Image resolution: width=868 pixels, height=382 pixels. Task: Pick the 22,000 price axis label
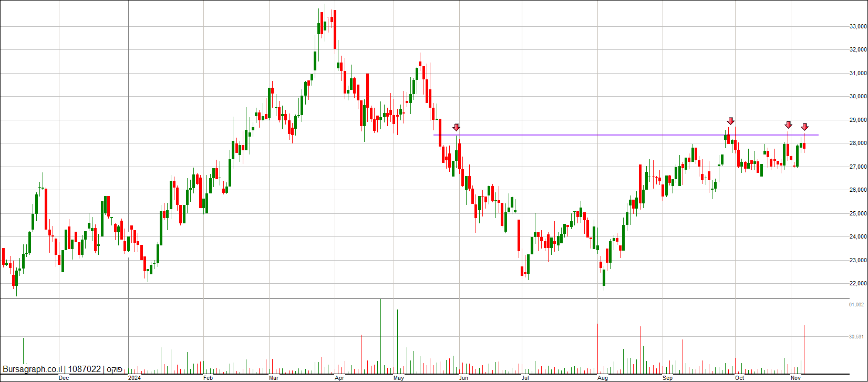pos(858,284)
